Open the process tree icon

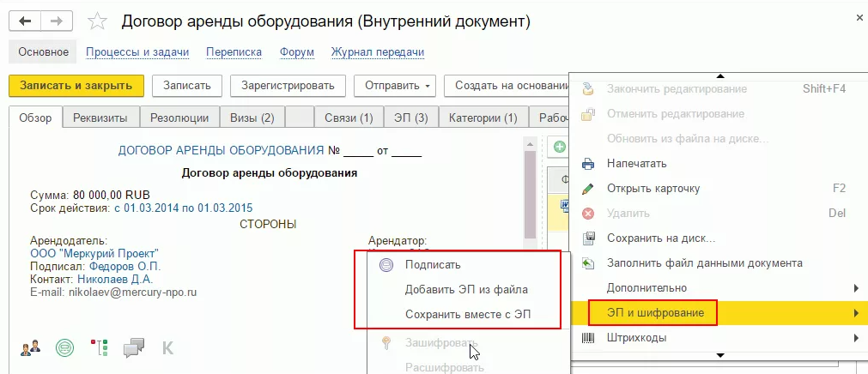click(100, 347)
